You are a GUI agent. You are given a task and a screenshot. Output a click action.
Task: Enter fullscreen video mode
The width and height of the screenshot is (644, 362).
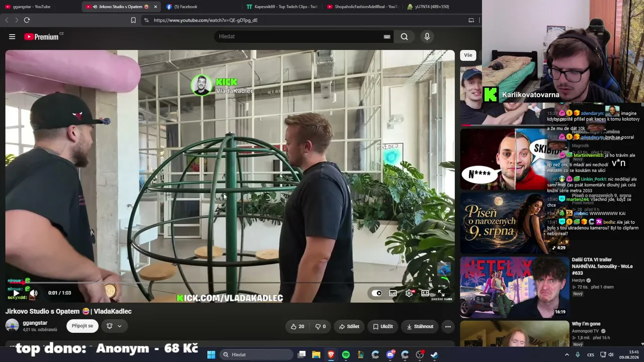tap(441, 293)
